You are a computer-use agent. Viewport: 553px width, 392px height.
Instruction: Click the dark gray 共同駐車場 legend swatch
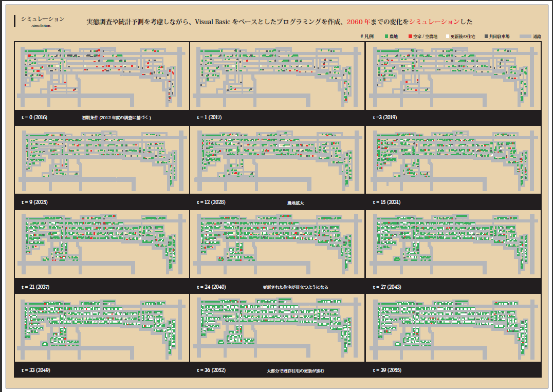486,36
